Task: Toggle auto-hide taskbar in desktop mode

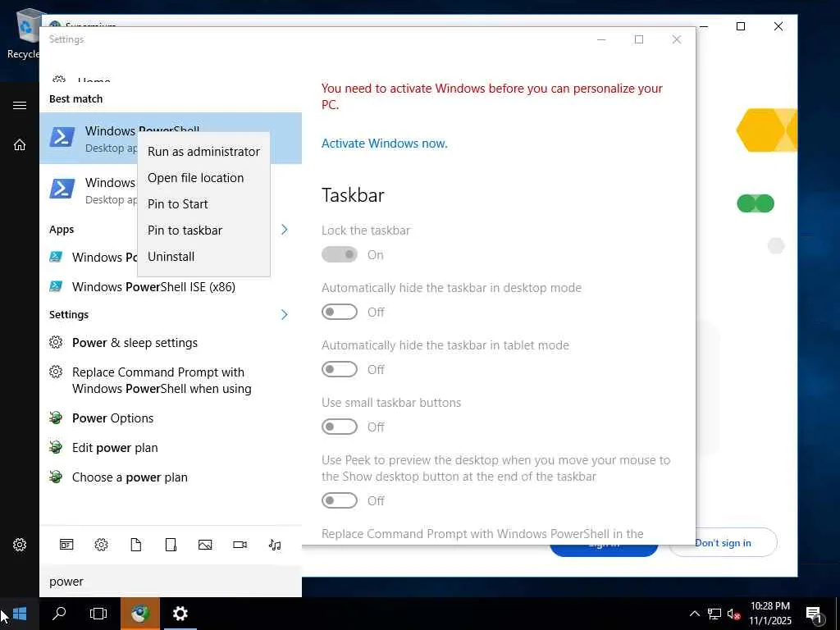Action: 339,312
